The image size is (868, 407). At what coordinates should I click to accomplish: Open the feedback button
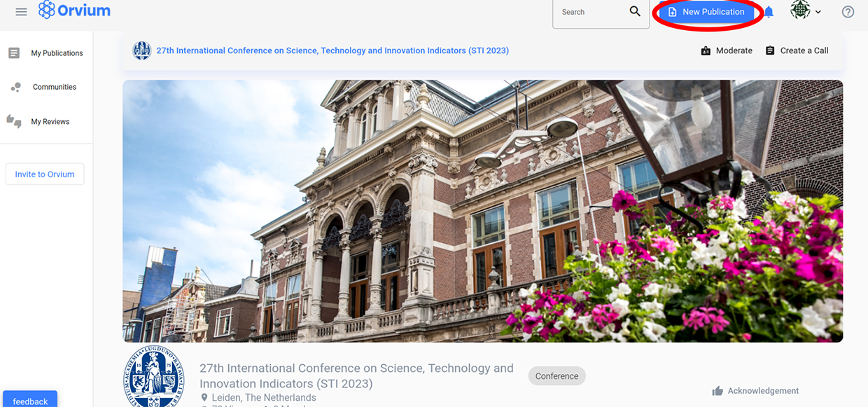pyautogui.click(x=30, y=400)
